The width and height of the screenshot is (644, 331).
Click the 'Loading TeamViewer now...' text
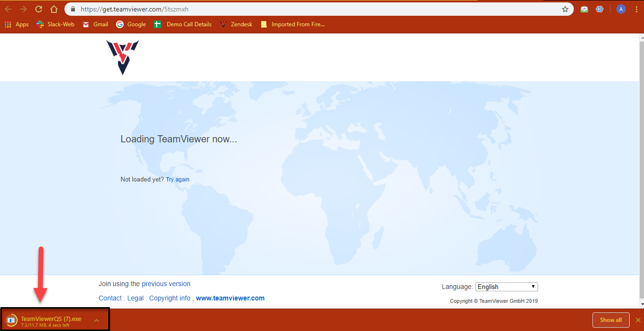179,139
